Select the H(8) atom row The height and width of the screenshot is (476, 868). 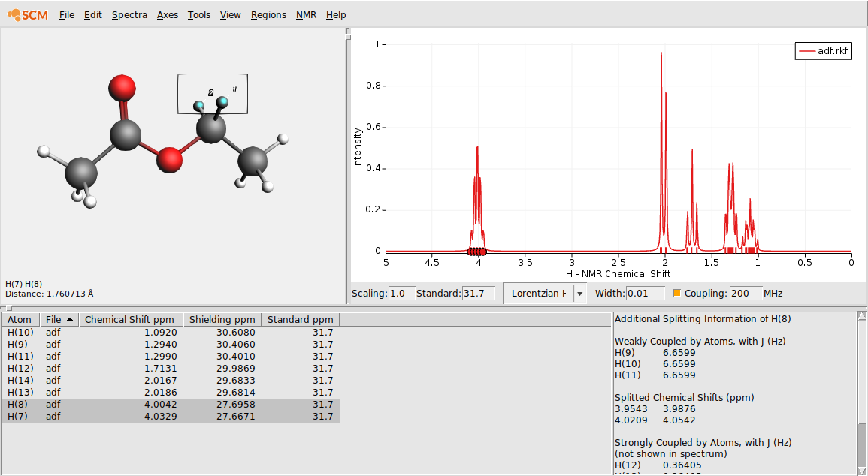click(171, 405)
